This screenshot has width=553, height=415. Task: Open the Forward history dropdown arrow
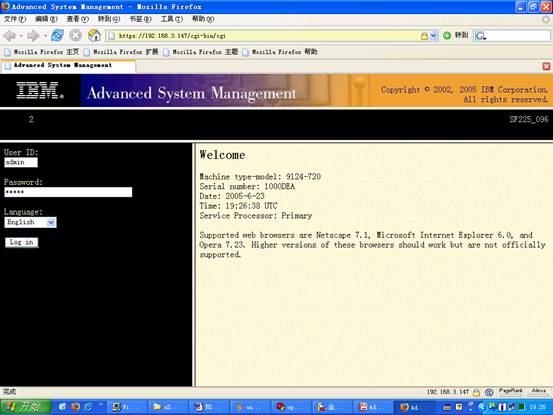tap(45, 36)
